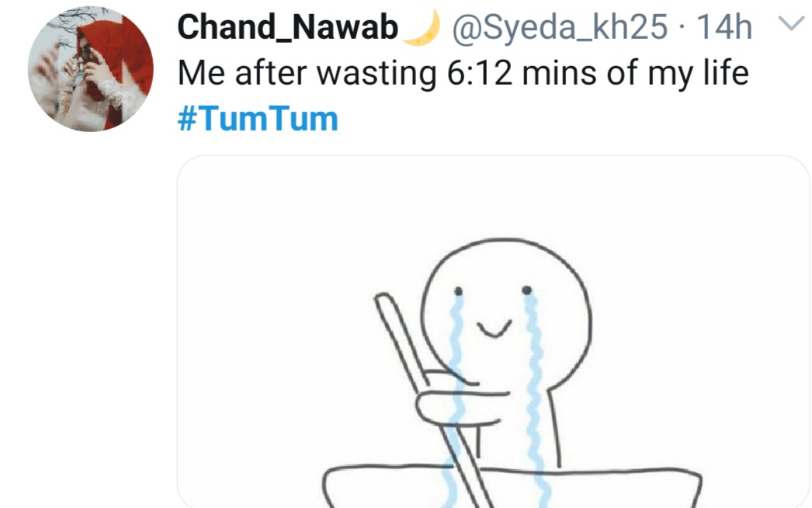This screenshot has height=508, width=812.
Task: Click the right blue tear stream
Action: pyautogui.click(x=536, y=399)
